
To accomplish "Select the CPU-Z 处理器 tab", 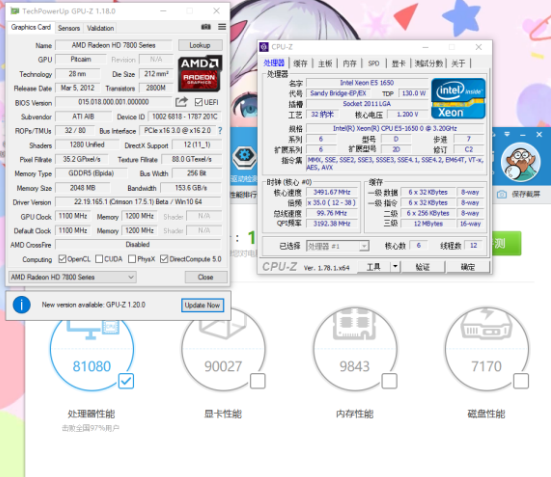I will [x=274, y=63].
